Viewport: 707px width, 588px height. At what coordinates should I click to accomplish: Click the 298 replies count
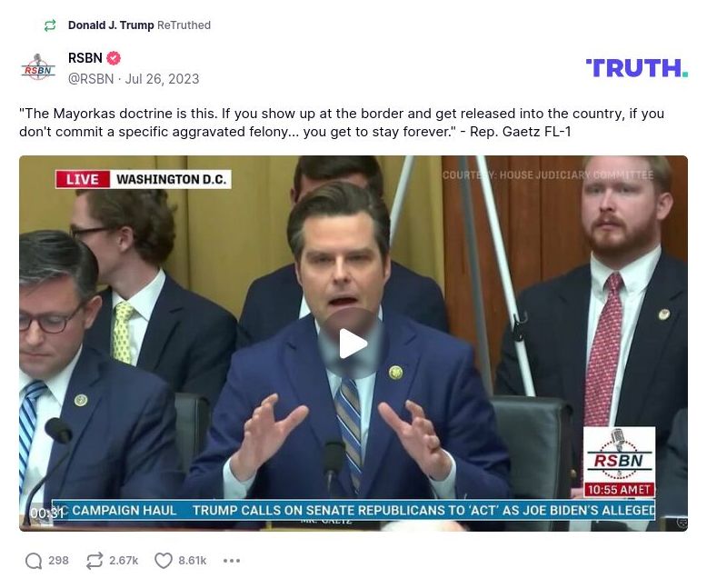[x=59, y=561]
